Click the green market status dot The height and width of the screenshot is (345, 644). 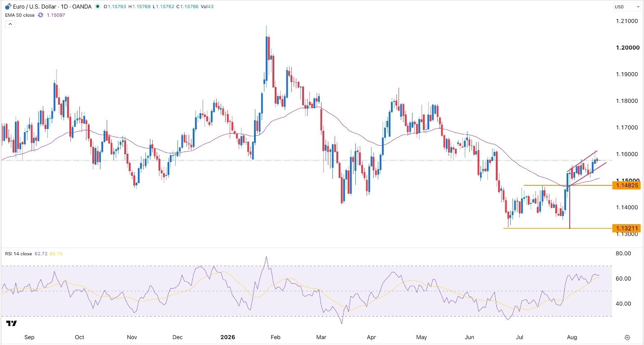(x=98, y=7)
